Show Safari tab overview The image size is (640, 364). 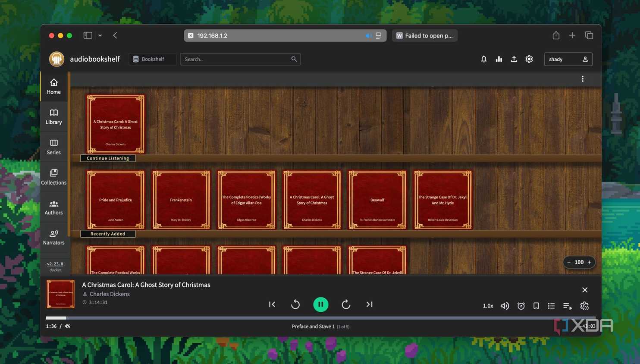coord(589,35)
